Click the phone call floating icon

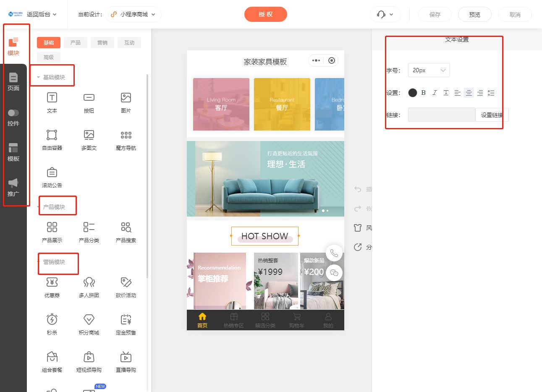[334, 253]
